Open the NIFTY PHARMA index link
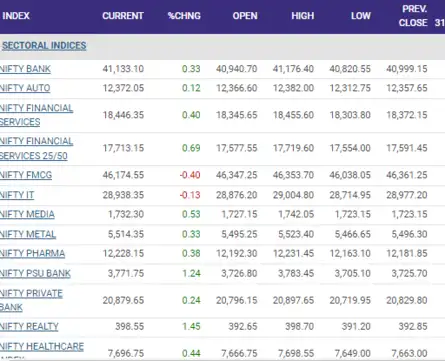The image size is (445, 361). click(x=32, y=253)
